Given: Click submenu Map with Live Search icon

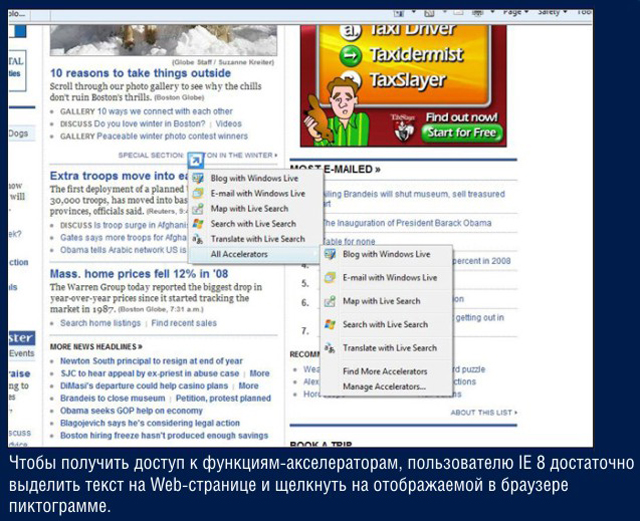Looking at the screenshot, I should tap(330, 301).
